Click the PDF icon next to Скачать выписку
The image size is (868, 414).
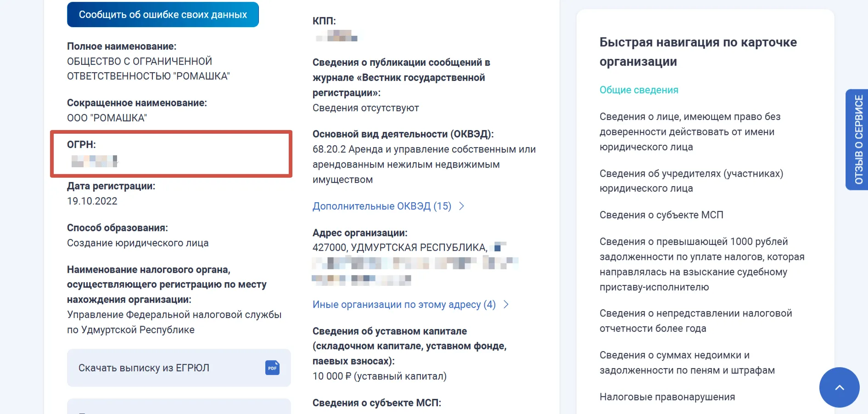point(272,368)
